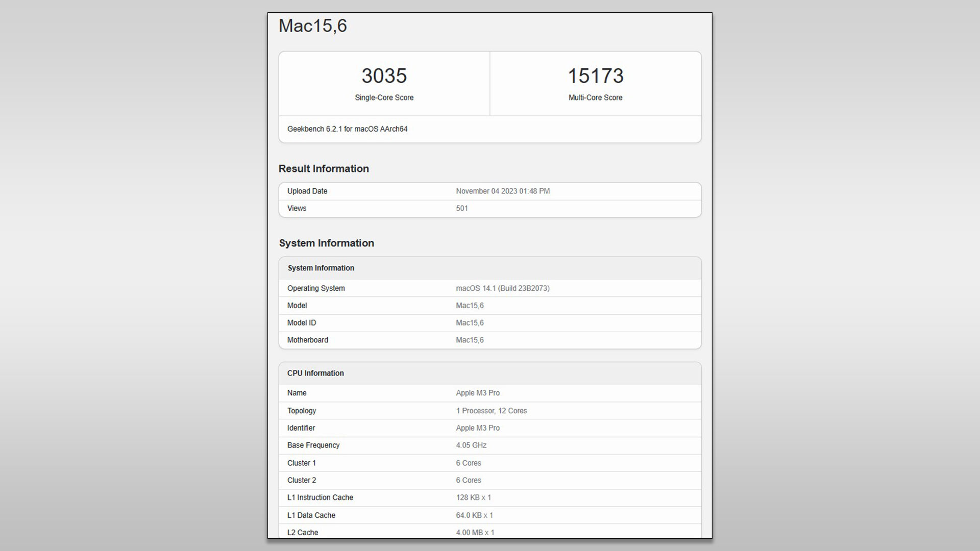Select the Mac15,6 value in Motherboard row
Viewport: 980px width, 551px height.
pos(470,340)
